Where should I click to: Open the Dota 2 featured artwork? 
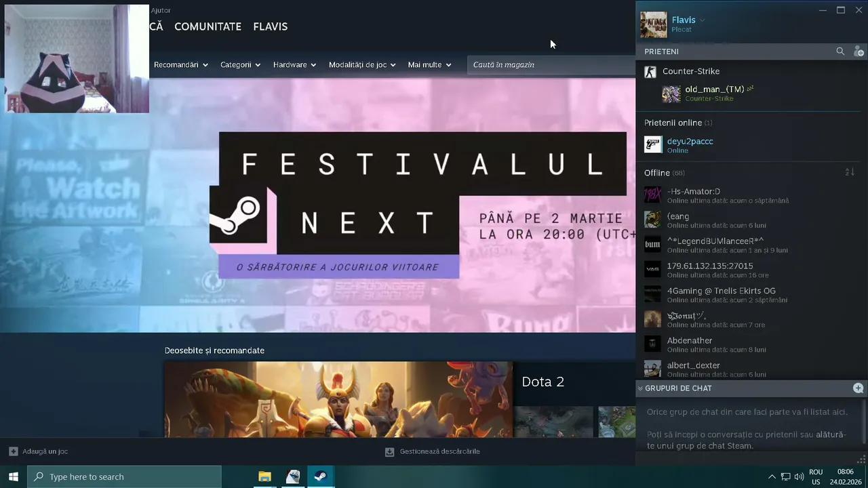click(x=338, y=399)
